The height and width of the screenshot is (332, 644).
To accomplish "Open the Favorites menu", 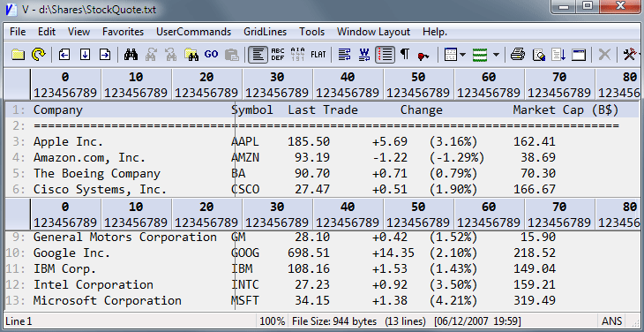I will (x=124, y=32).
